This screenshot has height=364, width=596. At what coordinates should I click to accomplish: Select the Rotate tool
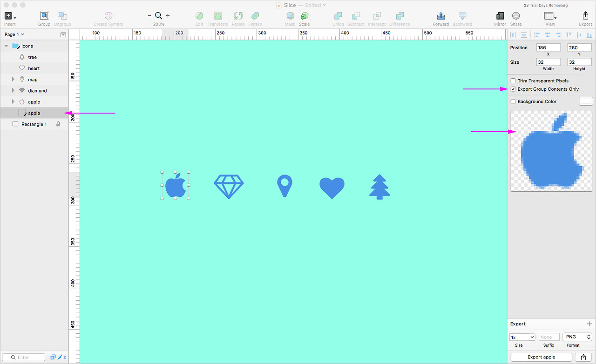pos(238,16)
